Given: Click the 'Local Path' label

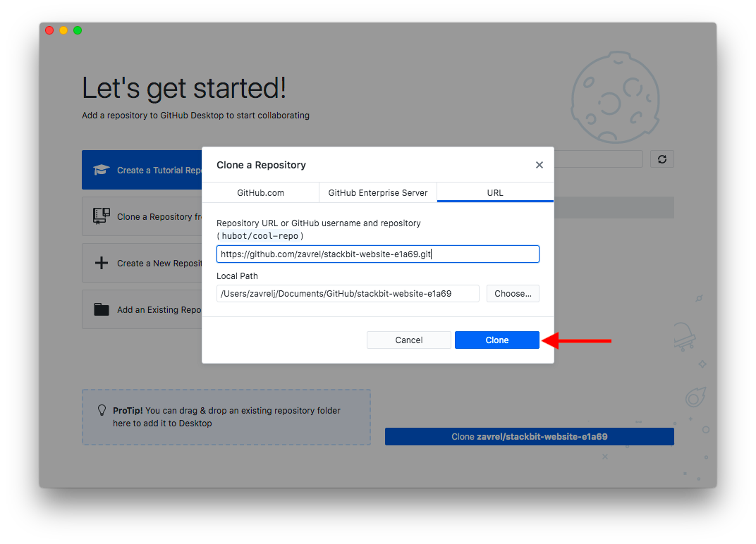Looking at the screenshot, I should [237, 276].
